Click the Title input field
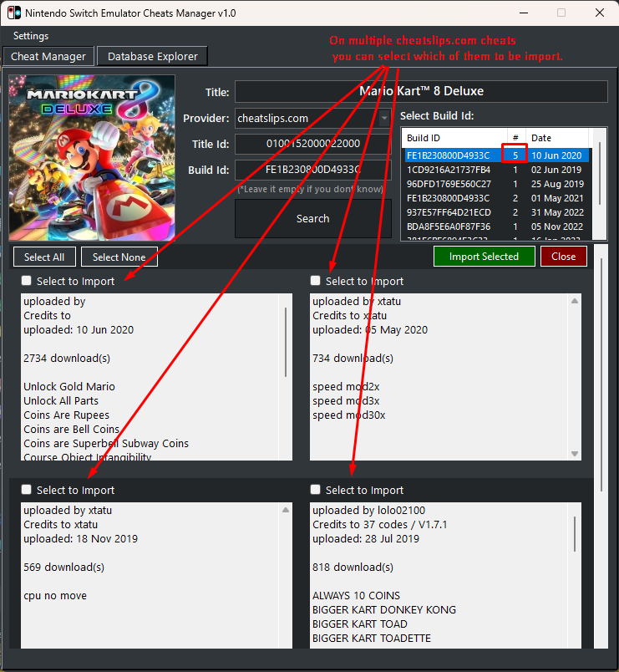 pyautogui.click(x=421, y=91)
